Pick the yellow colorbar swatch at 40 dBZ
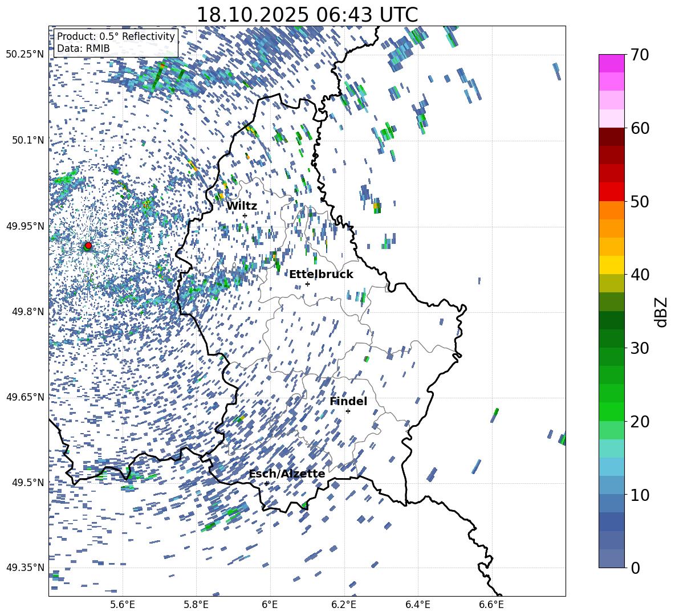 (612, 264)
